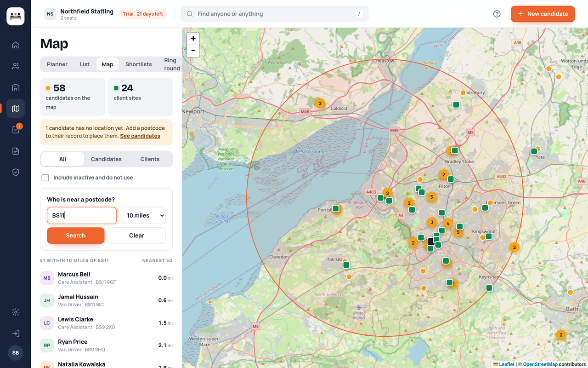Screen dimensions: 588x368
Task: Click the postcode input containing BS11
Action: click(82, 215)
